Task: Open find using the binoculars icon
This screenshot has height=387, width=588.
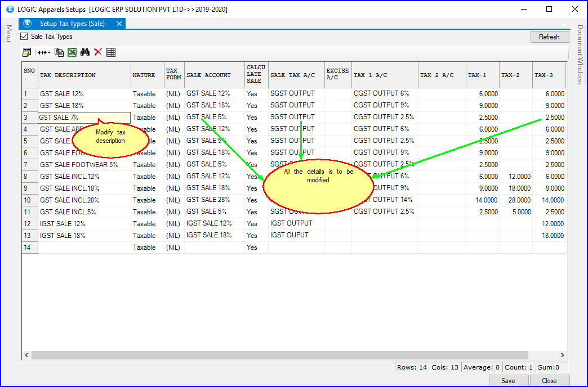Action: (85, 52)
